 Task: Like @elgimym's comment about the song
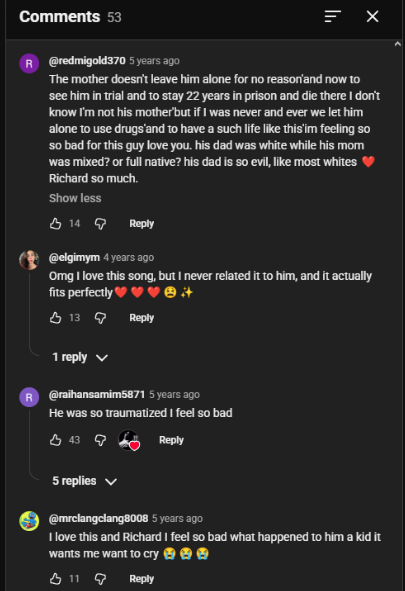(x=55, y=318)
